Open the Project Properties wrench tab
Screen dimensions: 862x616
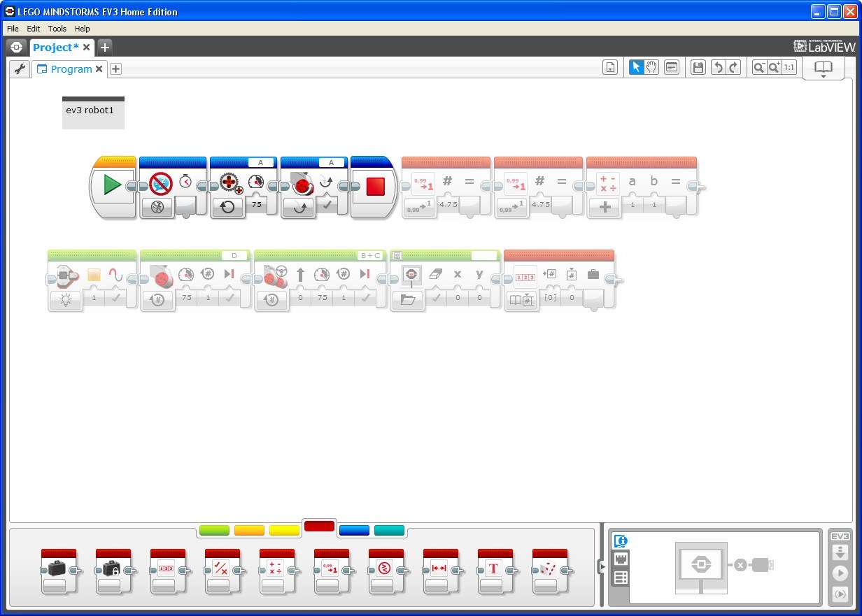click(x=20, y=69)
